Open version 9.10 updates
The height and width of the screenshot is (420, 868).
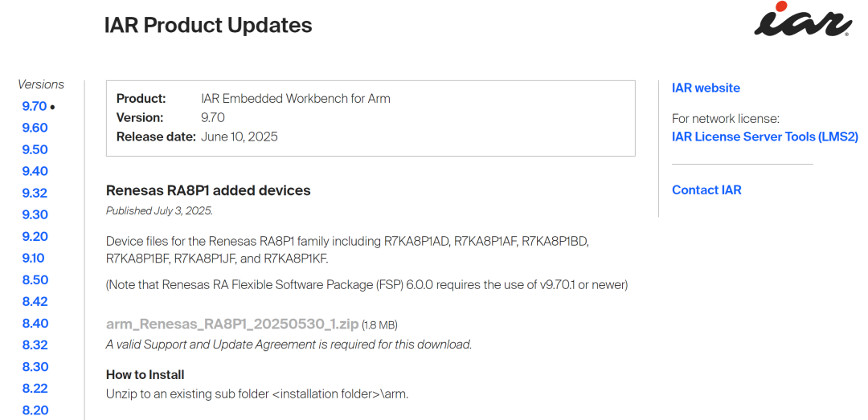point(33,258)
